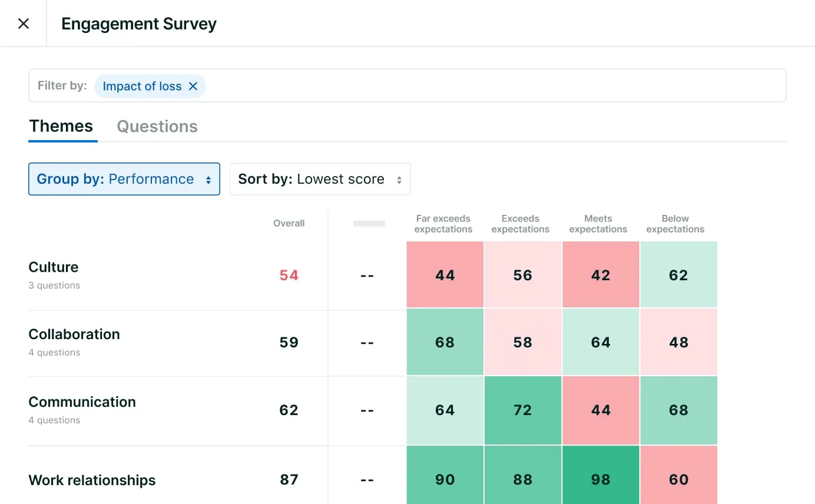Click the Below expectations column header
The width and height of the screenshot is (815, 504).
675,224
